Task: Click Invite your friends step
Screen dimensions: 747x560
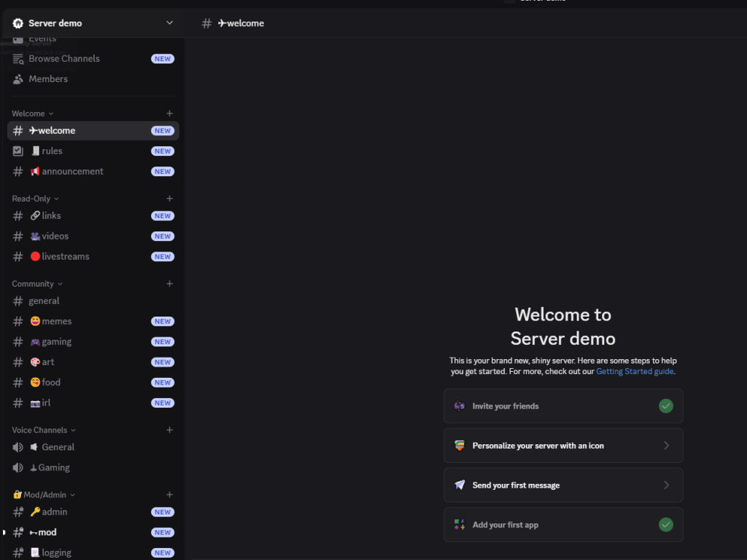Action: [x=563, y=406]
